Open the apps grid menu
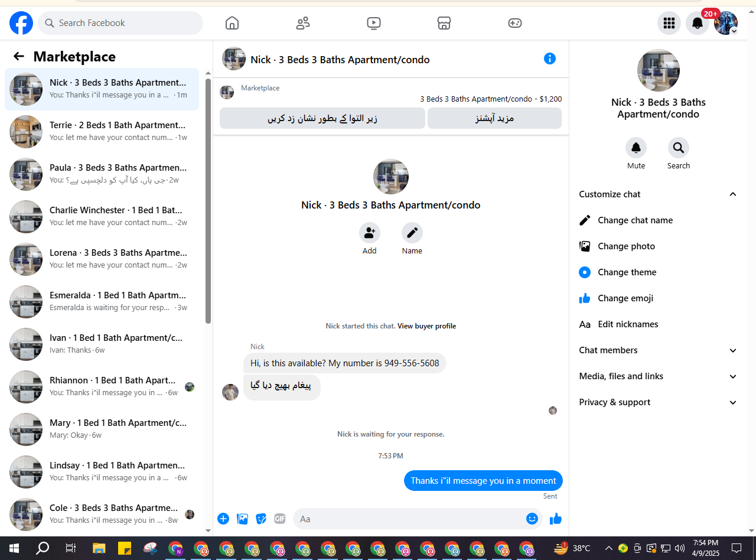Viewport: 756px width, 560px height. pyautogui.click(x=669, y=23)
